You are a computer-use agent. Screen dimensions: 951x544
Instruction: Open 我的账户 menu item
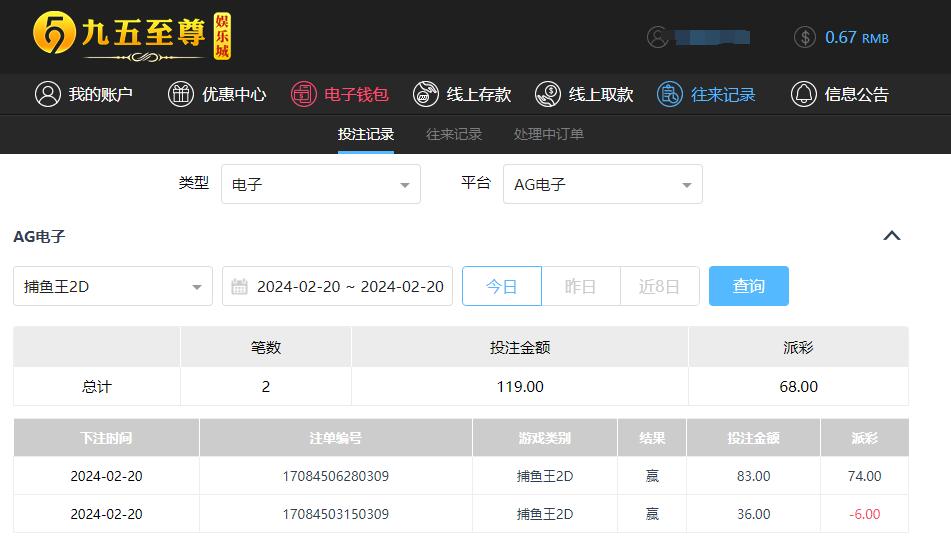point(84,94)
